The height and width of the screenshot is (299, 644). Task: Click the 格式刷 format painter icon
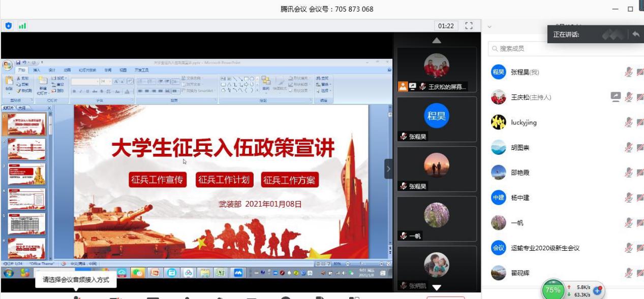[25, 90]
